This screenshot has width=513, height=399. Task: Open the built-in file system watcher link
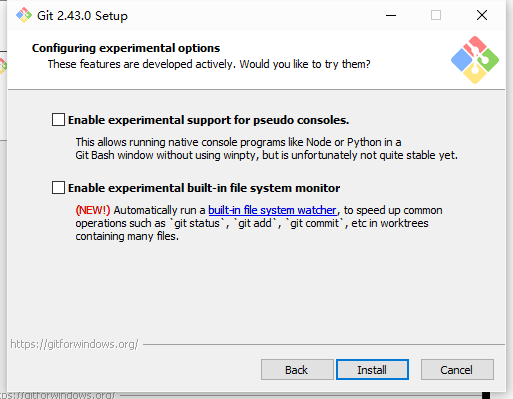[272, 210]
